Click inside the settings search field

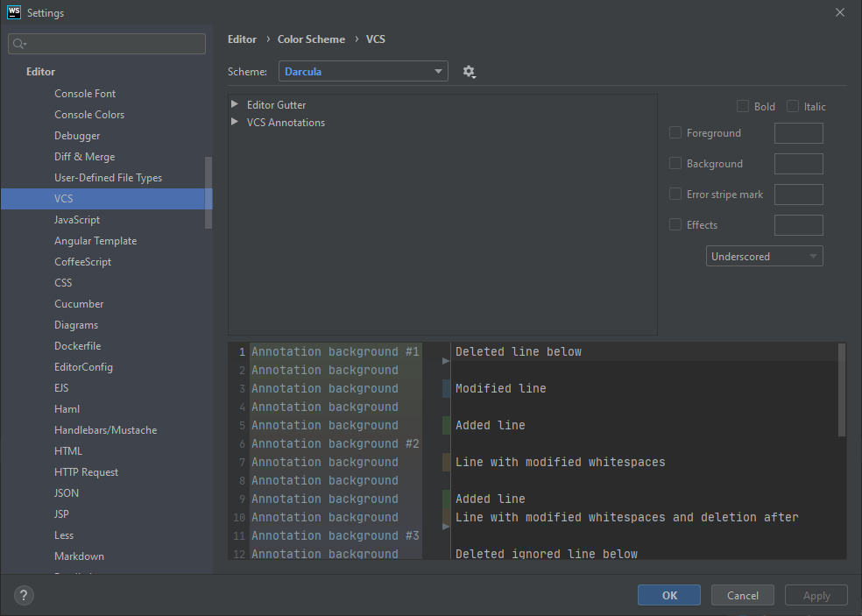tap(114, 44)
